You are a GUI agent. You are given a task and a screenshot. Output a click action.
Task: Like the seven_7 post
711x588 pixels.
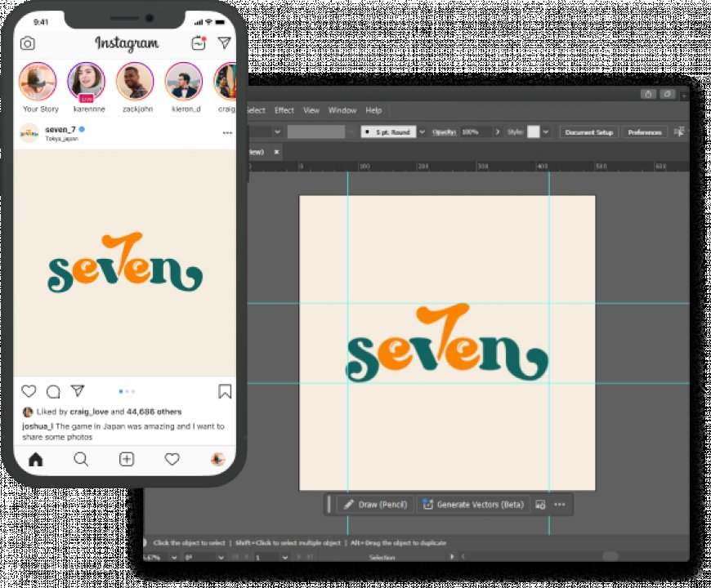click(x=29, y=391)
